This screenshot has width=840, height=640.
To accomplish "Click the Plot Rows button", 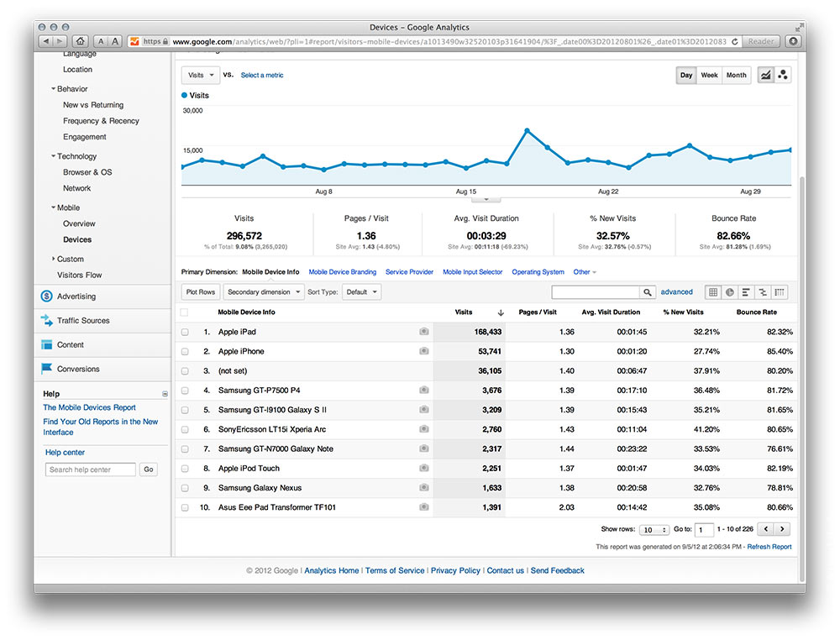I will click(201, 292).
